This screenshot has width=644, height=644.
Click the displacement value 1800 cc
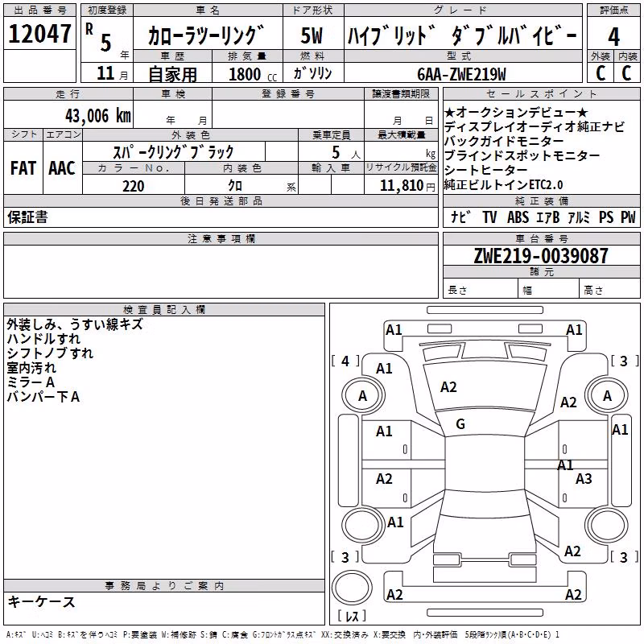(x=252, y=75)
